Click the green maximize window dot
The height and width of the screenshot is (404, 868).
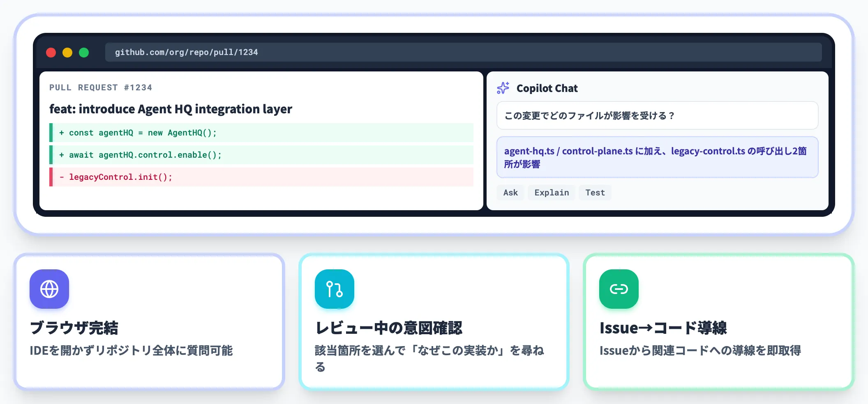point(84,53)
